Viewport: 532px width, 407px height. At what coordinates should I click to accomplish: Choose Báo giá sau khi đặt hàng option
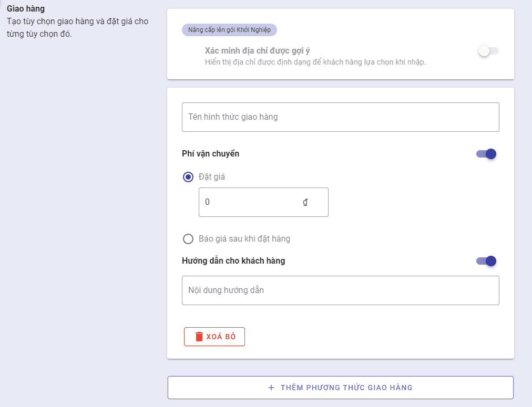(188, 239)
